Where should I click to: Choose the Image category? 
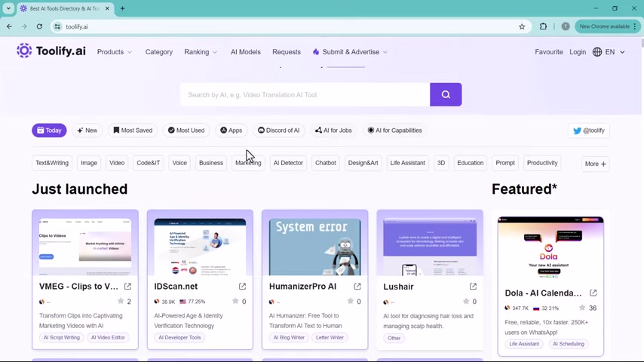pyautogui.click(x=89, y=163)
